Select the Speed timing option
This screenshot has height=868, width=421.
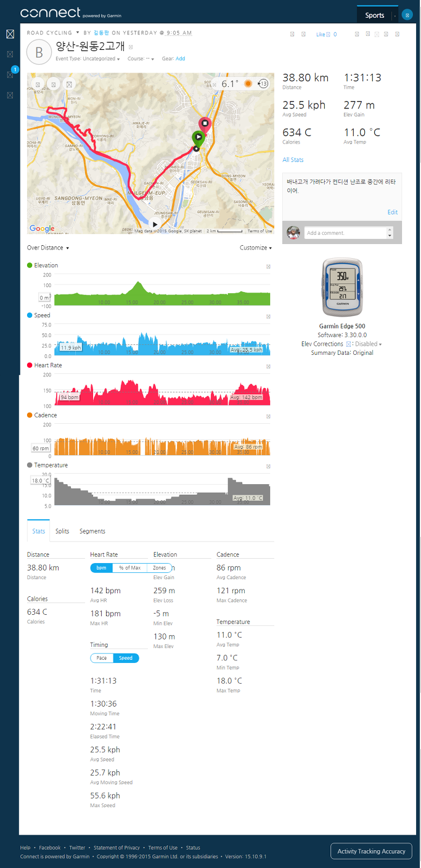(126, 658)
